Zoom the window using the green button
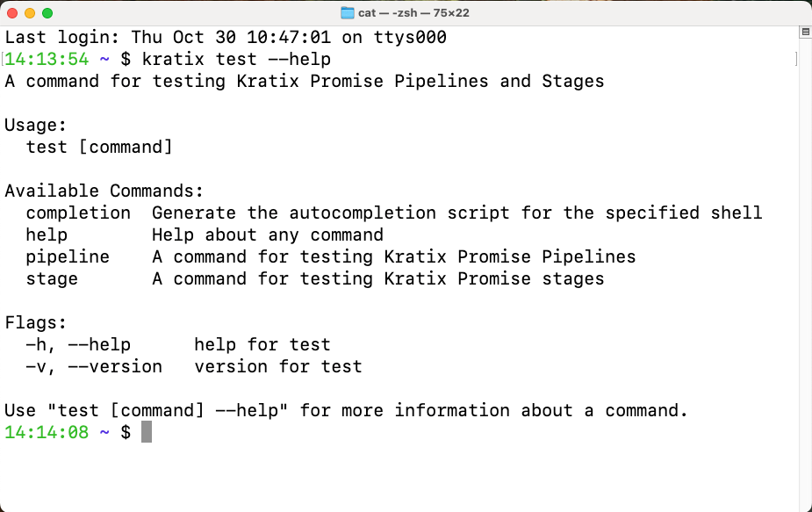This screenshot has height=512, width=812. coord(47,13)
